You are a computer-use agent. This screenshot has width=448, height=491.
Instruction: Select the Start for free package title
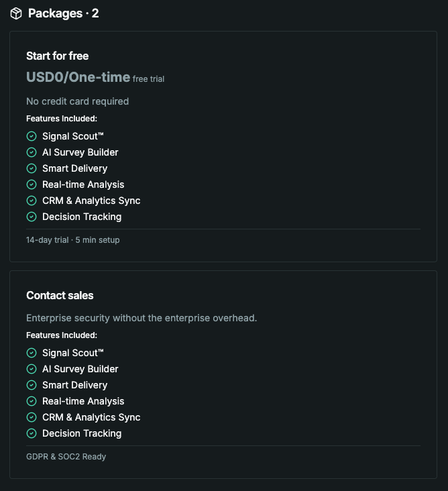57,56
